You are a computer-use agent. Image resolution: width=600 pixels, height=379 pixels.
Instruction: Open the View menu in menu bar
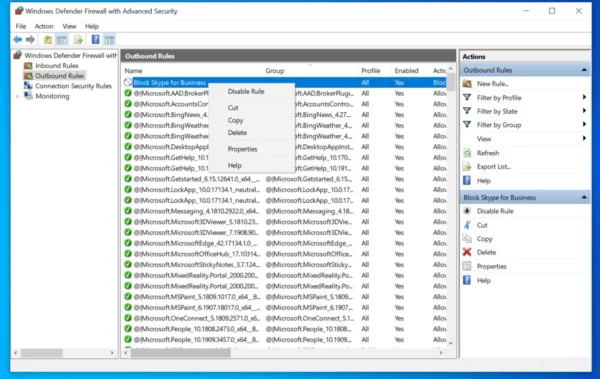tap(69, 26)
